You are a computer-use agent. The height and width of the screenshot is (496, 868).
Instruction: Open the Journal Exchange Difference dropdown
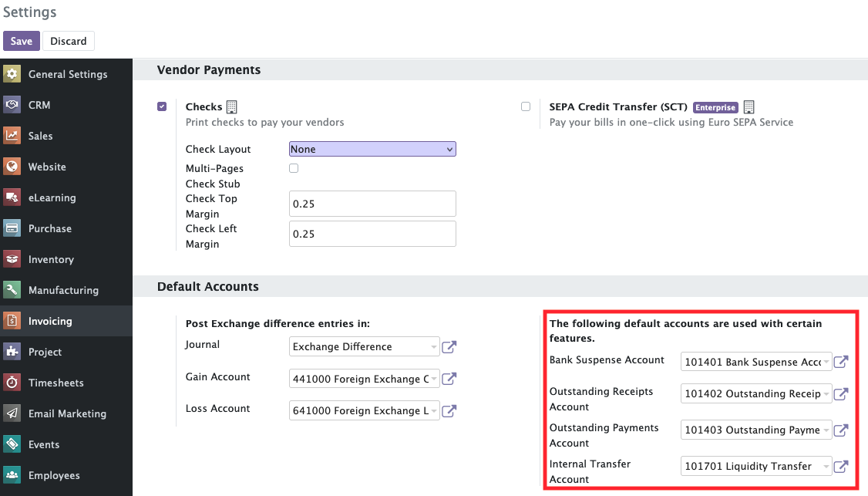pyautogui.click(x=365, y=346)
